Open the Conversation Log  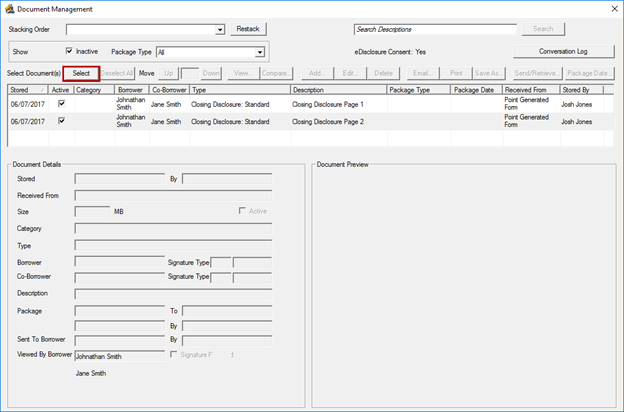563,51
